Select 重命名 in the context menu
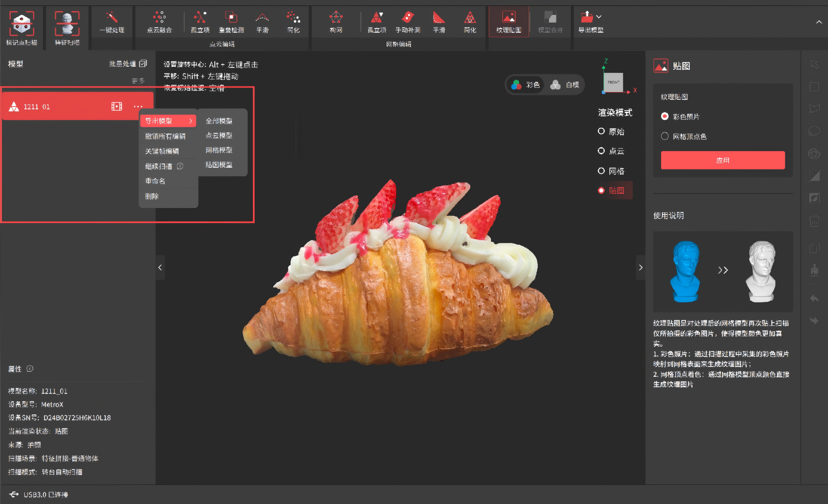 point(155,181)
